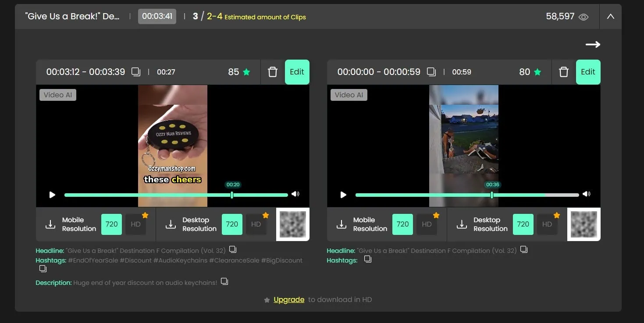The image size is (644, 323).
Task: Download second clip Mobile Resolution icon
Action: coord(342,224)
